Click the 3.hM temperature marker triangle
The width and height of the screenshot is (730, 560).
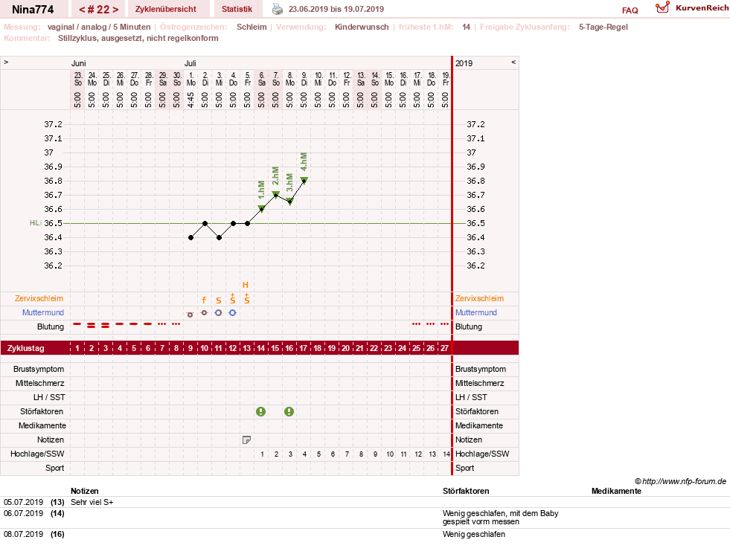[x=289, y=202]
